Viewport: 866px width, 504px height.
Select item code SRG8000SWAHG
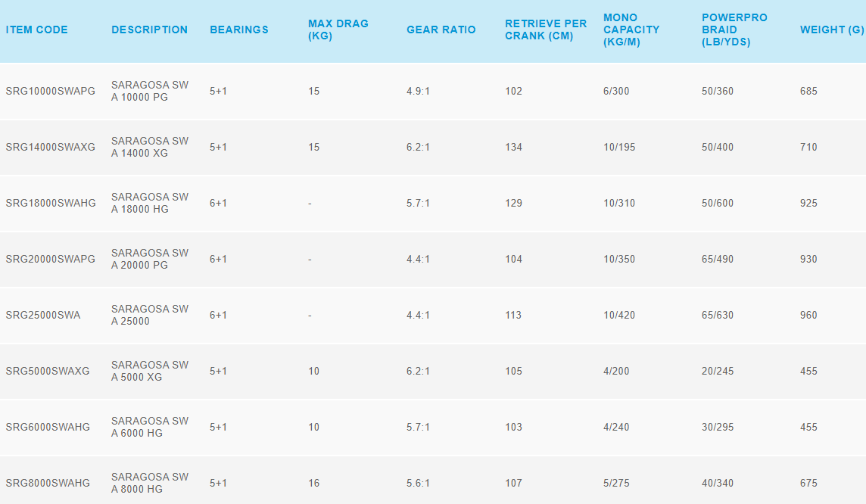(x=48, y=484)
